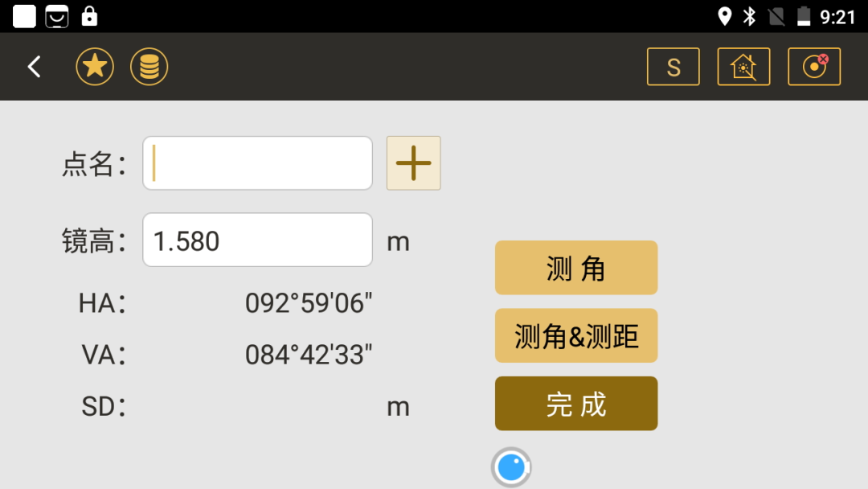Tap the 点名 label
Screen dimensions: 868x489
tap(94, 164)
